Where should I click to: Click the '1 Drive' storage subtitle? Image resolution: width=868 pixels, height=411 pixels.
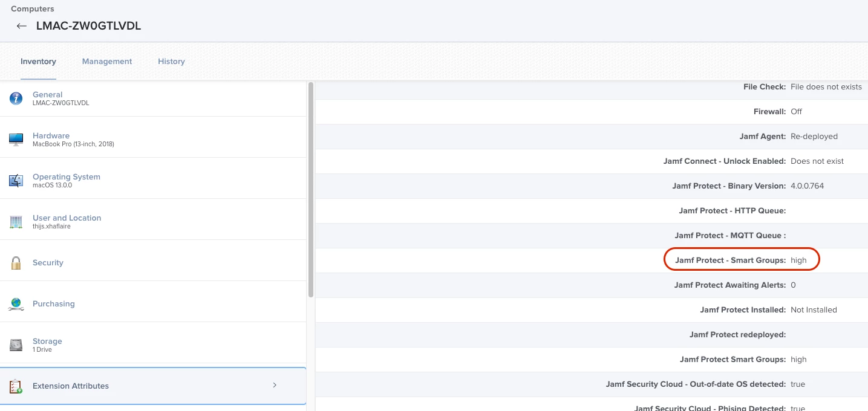click(x=42, y=350)
